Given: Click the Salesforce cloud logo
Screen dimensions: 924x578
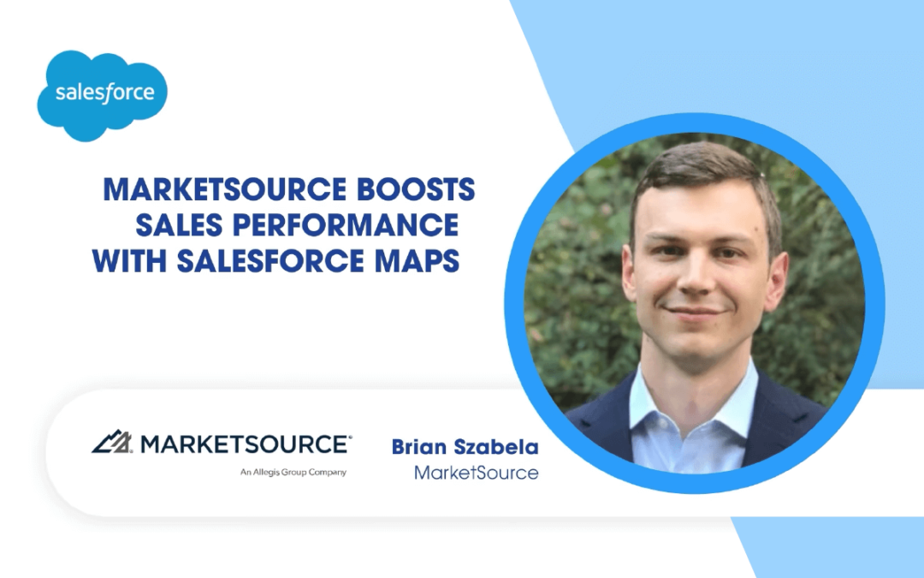Looking at the screenshot, I should coord(103,96).
